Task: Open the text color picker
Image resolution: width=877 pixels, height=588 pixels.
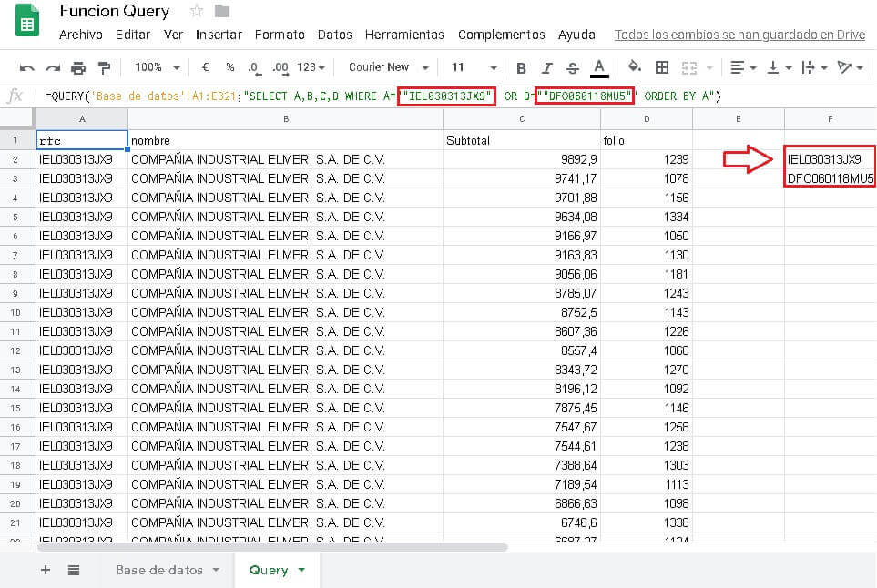Action: coord(599,68)
